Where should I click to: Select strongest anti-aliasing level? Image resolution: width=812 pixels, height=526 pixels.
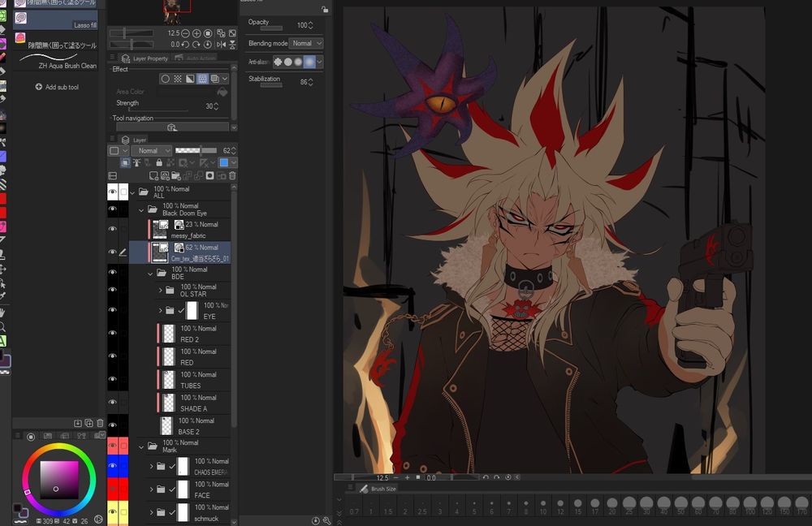point(309,62)
